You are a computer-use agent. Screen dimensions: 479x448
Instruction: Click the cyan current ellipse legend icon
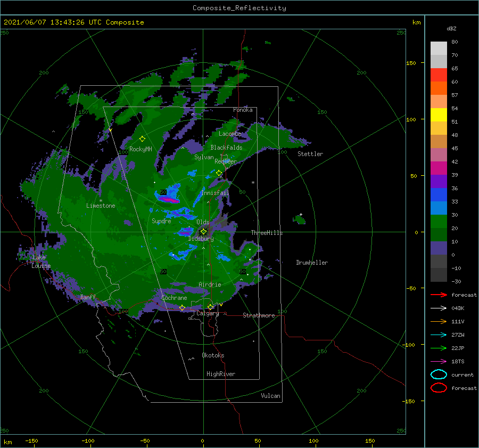[x=439, y=374]
